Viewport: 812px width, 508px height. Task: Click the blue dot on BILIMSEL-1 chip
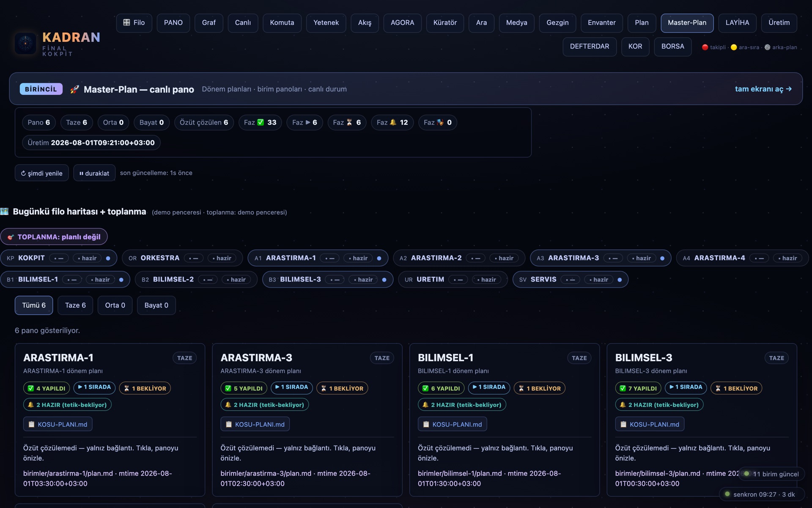point(121,280)
